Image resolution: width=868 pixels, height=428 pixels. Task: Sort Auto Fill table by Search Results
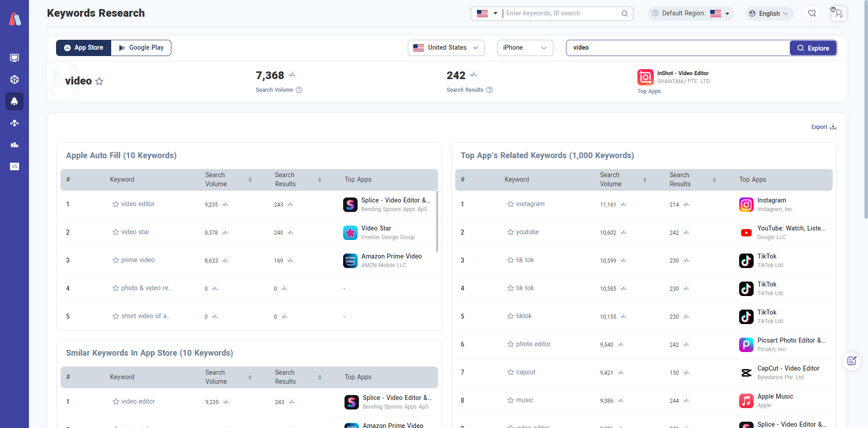click(x=320, y=180)
